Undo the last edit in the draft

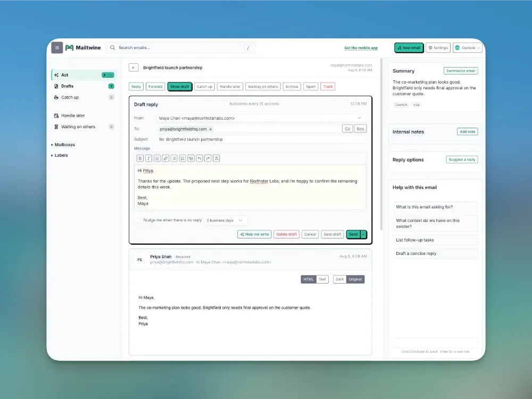click(199, 159)
